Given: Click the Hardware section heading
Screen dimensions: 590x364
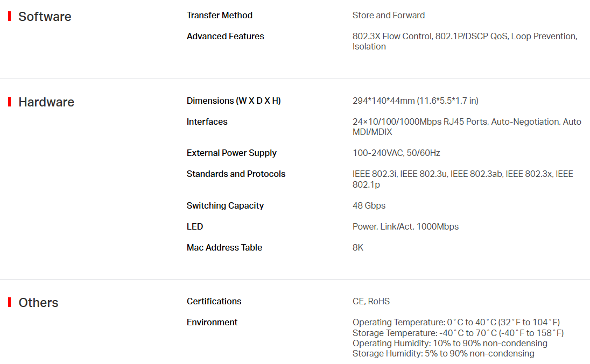Looking at the screenshot, I should (x=46, y=102).
